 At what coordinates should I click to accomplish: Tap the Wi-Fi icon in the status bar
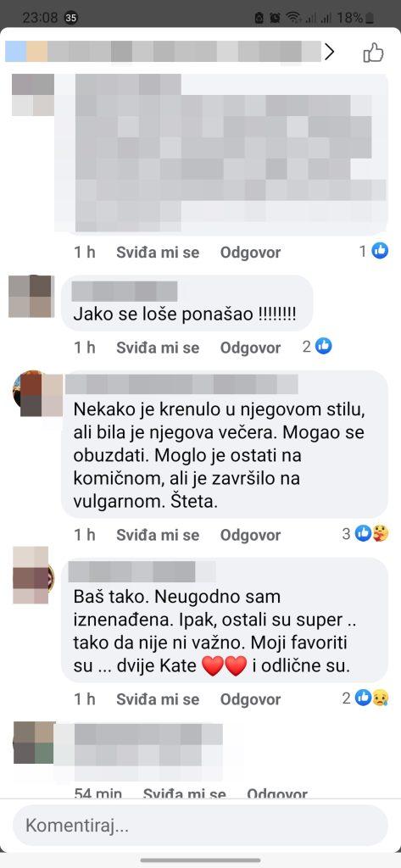coord(293,18)
